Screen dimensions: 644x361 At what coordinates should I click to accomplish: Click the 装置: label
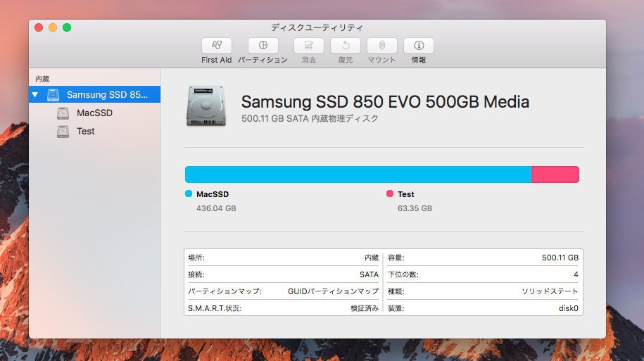tap(396, 308)
